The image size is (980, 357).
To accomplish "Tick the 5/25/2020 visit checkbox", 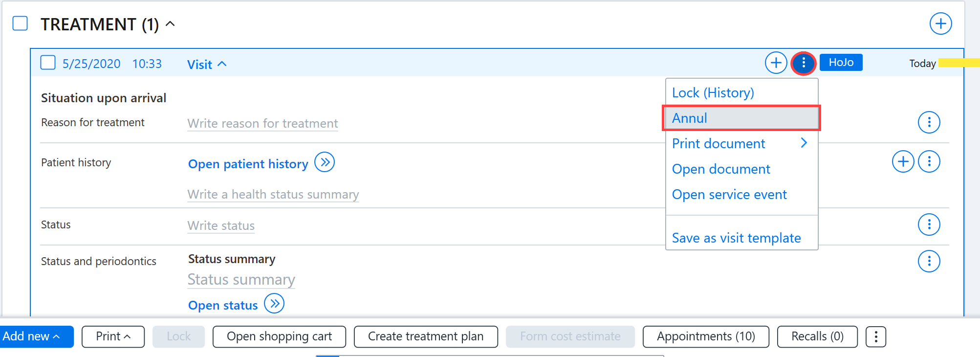I will click(48, 63).
